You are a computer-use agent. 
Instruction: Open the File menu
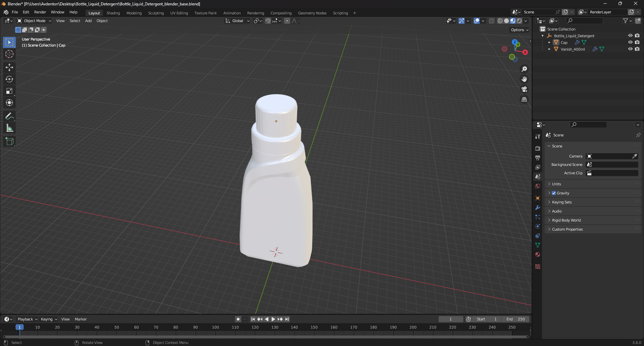(x=15, y=12)
